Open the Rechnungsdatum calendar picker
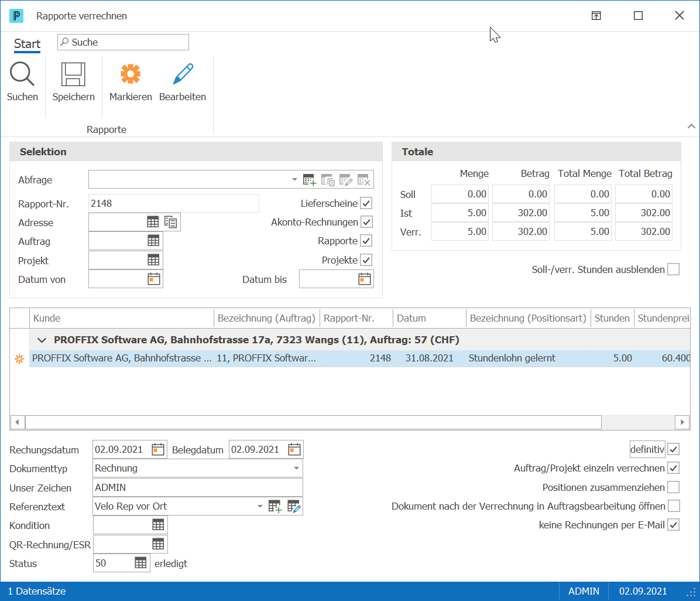 [157, 449]
